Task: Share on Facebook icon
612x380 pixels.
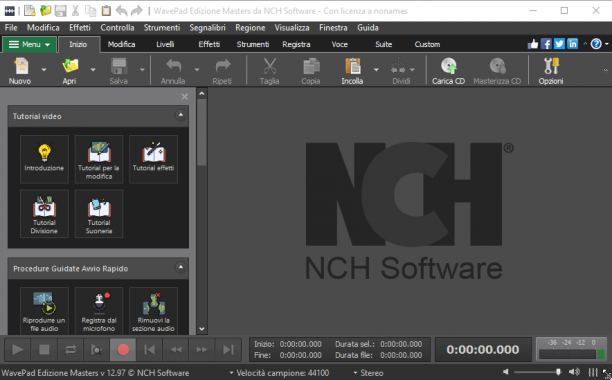Action: coord(546,44)
